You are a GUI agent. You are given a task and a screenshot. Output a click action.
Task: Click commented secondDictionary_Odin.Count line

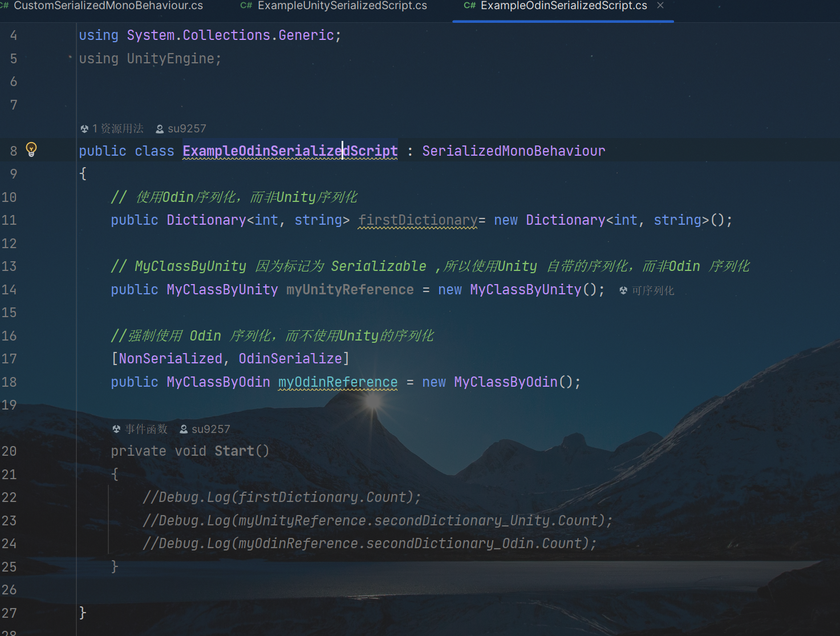[x=370, y=544]
